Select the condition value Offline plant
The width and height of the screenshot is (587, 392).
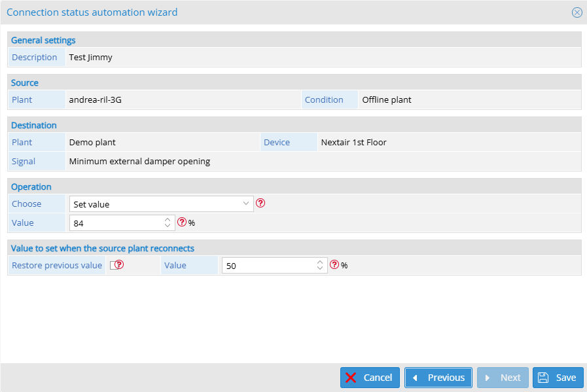pyautogui.click(x=387, y=100)
